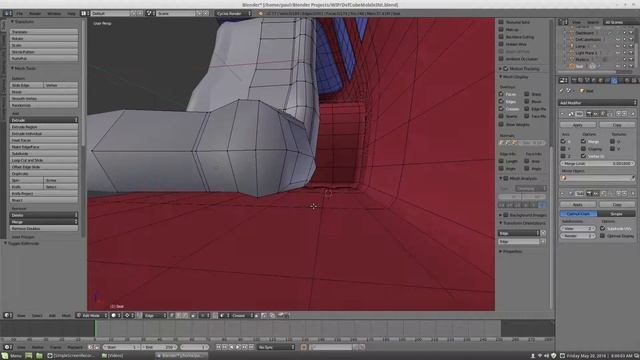Jump to the timeline end frame
The image size is (640, 360).
coord(251,347)
